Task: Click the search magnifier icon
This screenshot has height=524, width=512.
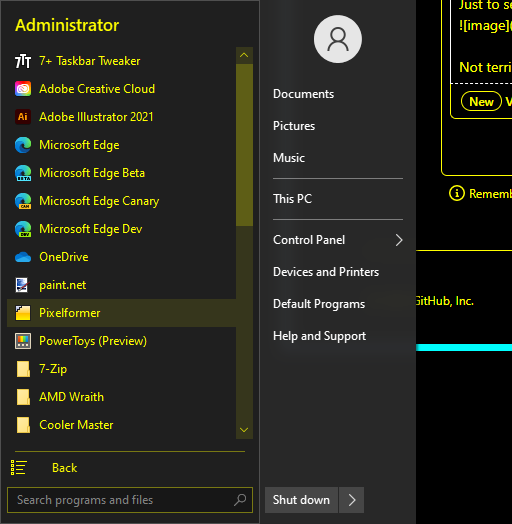Action: pyautogui.click(x=240, y=500)
